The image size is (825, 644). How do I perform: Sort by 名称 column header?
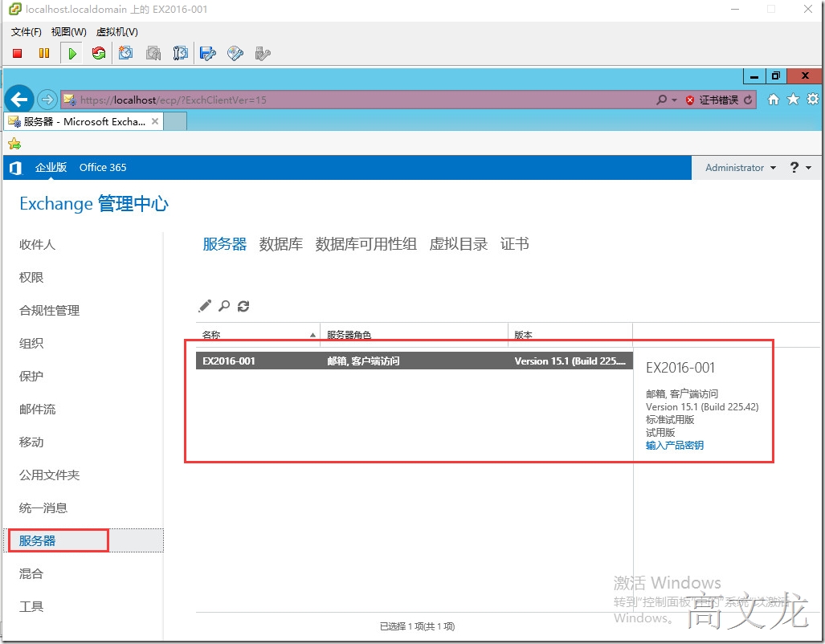click(x=259, y=335)
